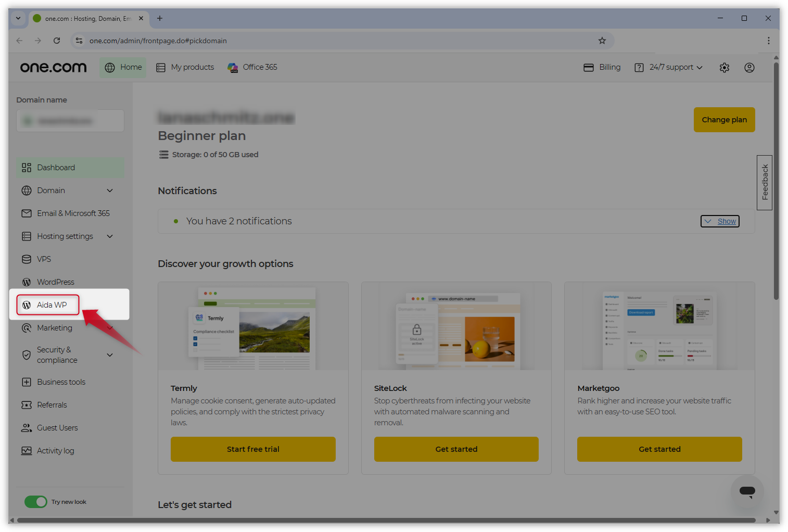Click the account profile icon
The height and width of the screenshot is (532, 788).
coord(749,68)
